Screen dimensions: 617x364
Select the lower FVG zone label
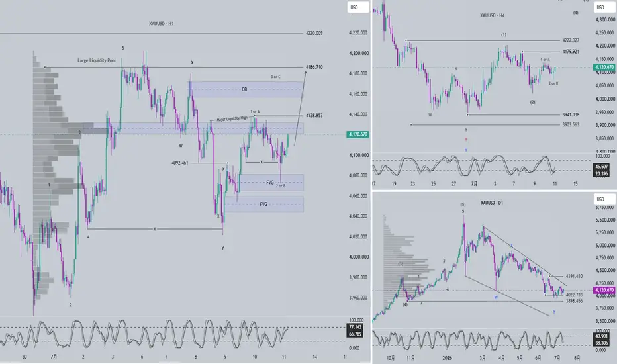(x=263, y=205)
